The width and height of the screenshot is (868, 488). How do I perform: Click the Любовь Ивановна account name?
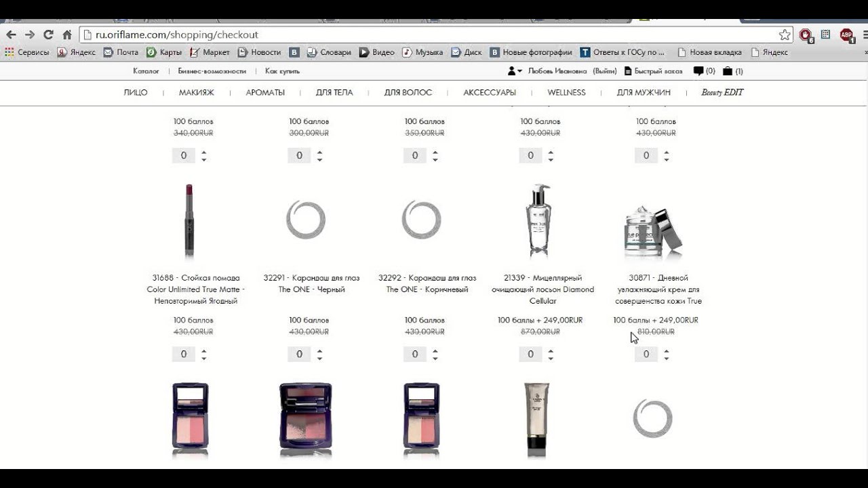[x=557, y=71]
